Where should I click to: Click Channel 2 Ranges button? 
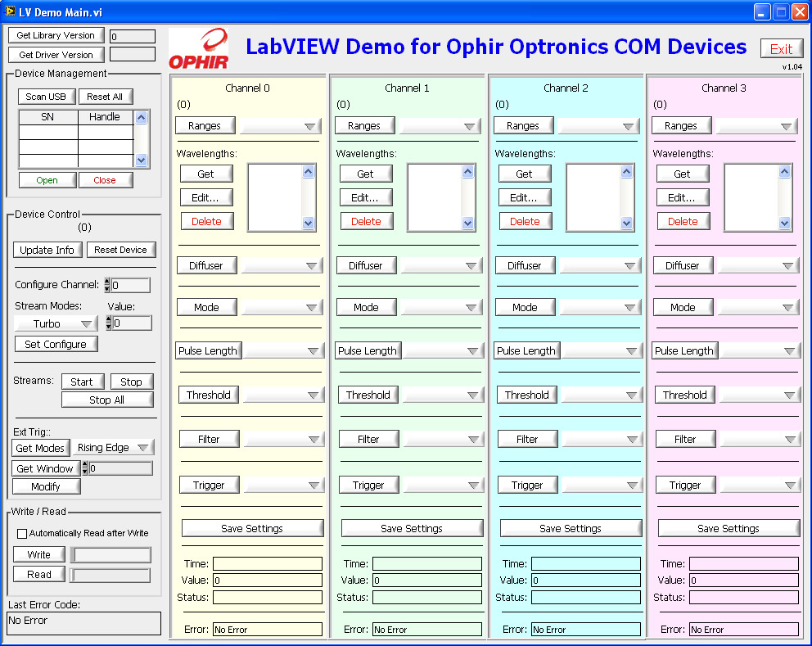523,126
